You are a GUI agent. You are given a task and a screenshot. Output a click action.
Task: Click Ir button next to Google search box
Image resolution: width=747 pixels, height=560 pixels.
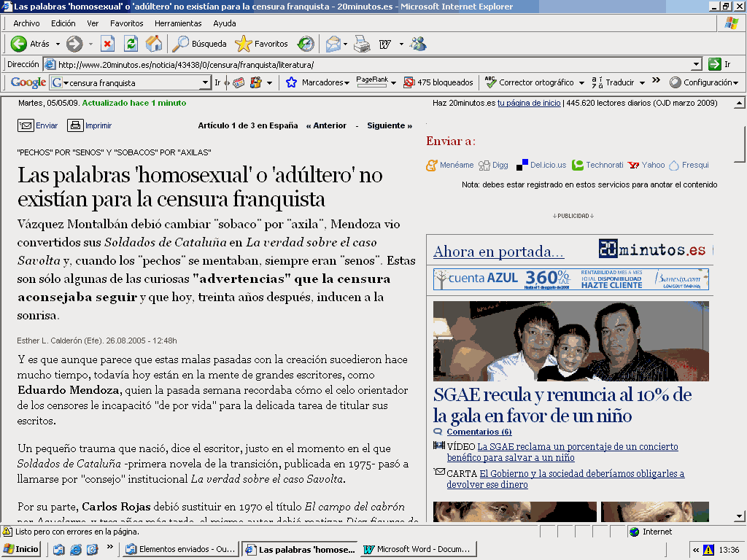click(217, 82)
